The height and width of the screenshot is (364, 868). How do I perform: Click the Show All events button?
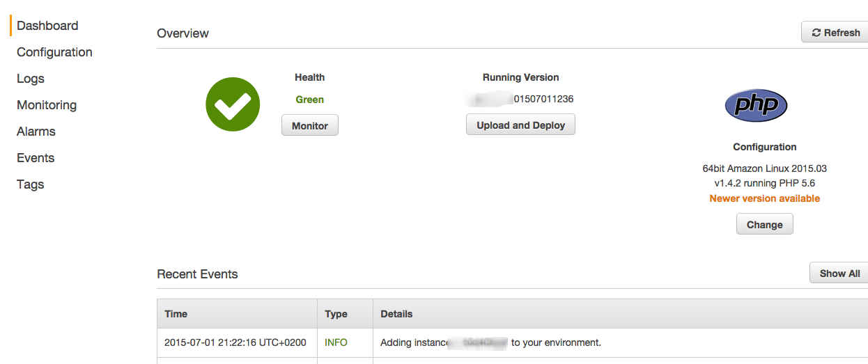pos(839,274)
